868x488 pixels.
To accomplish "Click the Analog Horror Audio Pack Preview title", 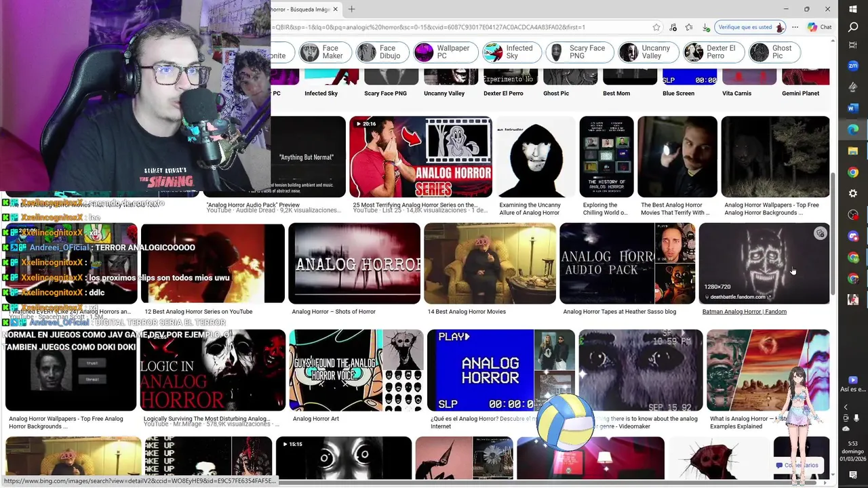I will point(253,205).
